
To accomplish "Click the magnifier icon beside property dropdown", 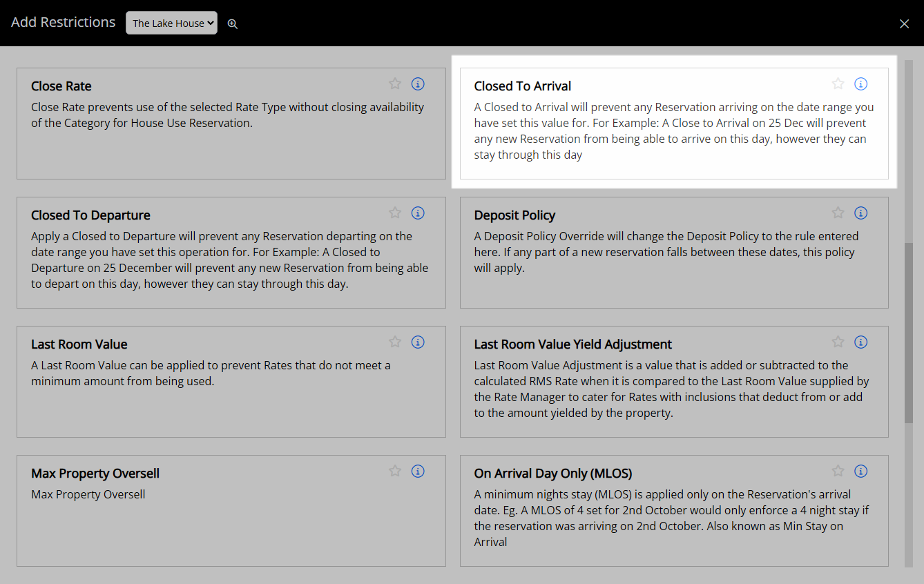I will coord(233,23).
